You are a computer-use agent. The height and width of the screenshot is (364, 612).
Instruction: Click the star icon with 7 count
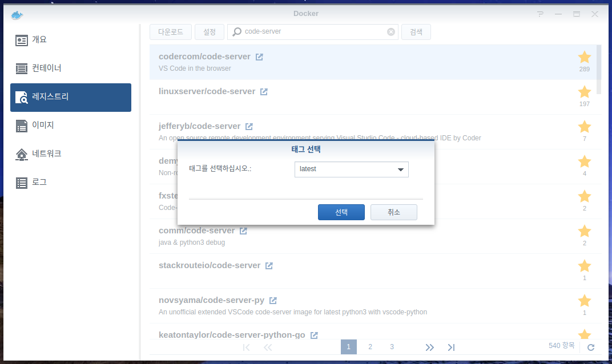584,127
